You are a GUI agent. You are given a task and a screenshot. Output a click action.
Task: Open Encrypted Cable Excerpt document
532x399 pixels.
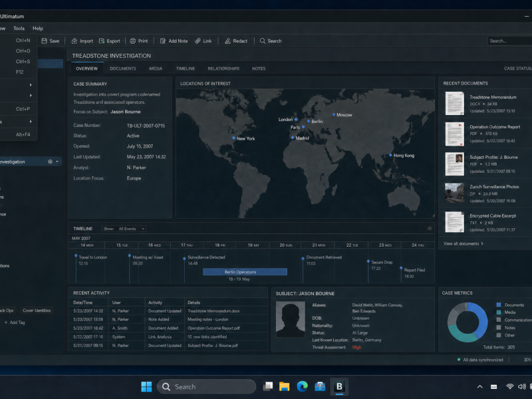tap(493, 215)
